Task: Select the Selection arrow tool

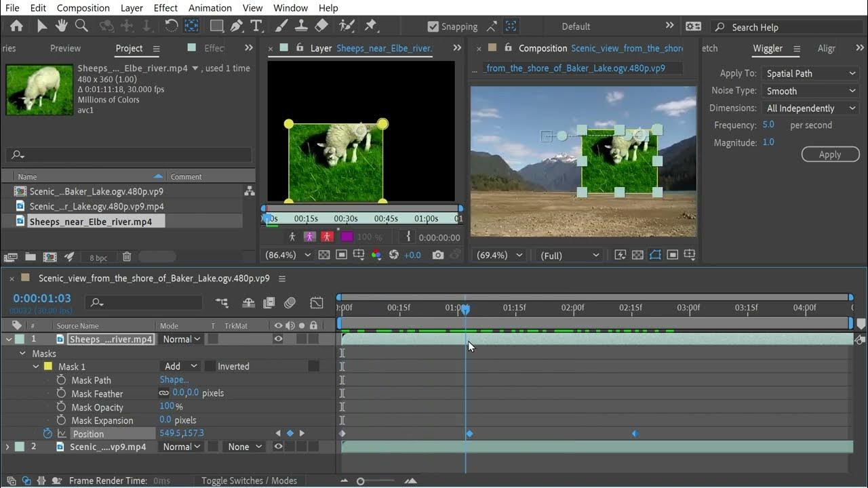Action: [41, 26]
